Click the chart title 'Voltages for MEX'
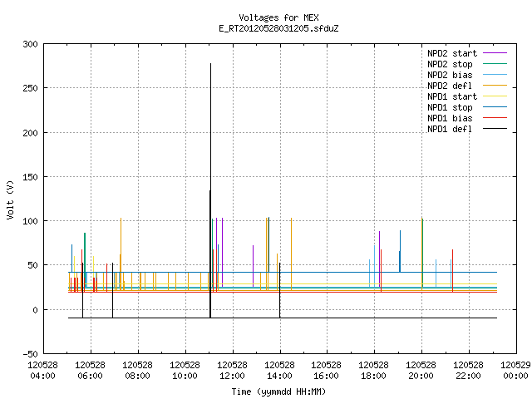The width and height of the screenshot is (532, 399). click(x=278, y=17)
